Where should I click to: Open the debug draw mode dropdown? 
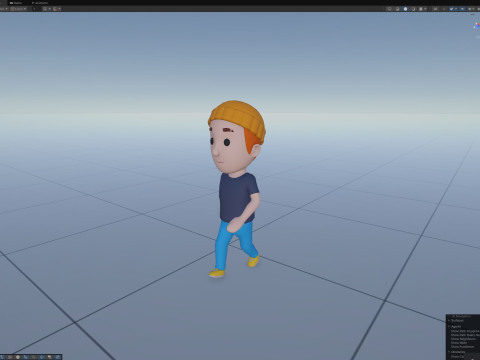423,9
